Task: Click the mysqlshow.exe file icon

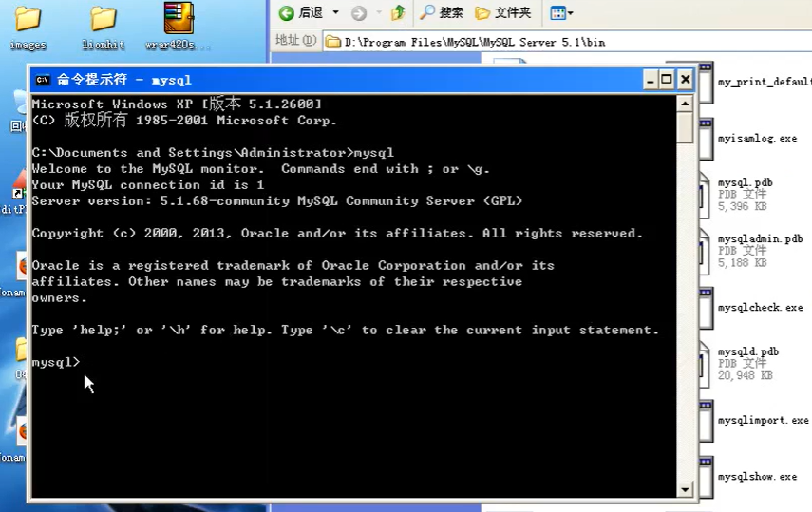Action: coord(706,477)
